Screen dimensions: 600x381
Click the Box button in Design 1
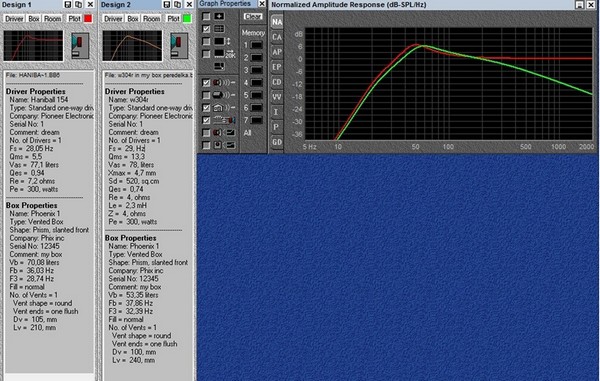pyautogui.click(x=34, y=19)
